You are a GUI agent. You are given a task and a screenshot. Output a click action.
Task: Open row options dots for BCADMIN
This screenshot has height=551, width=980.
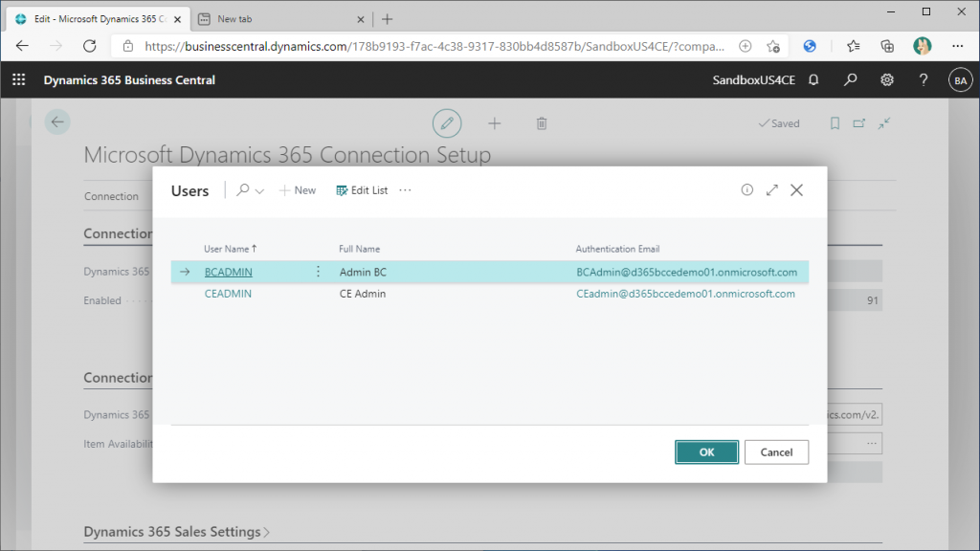pos(318,271)
